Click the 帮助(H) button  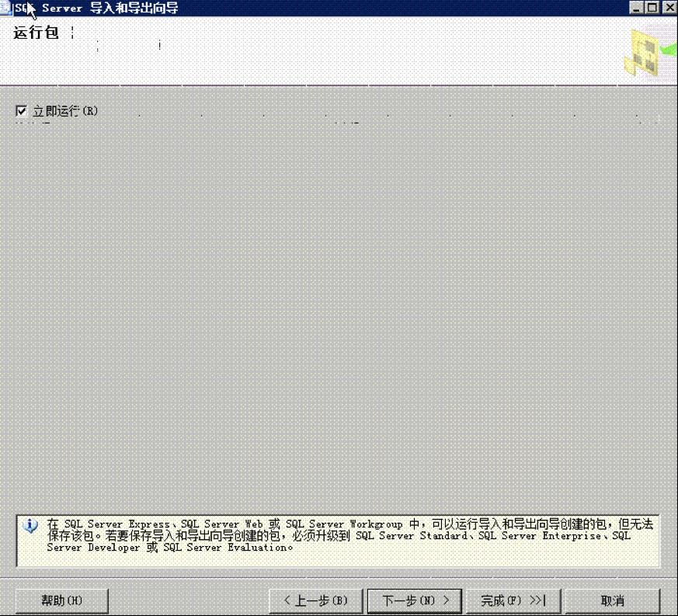(62, 601)
